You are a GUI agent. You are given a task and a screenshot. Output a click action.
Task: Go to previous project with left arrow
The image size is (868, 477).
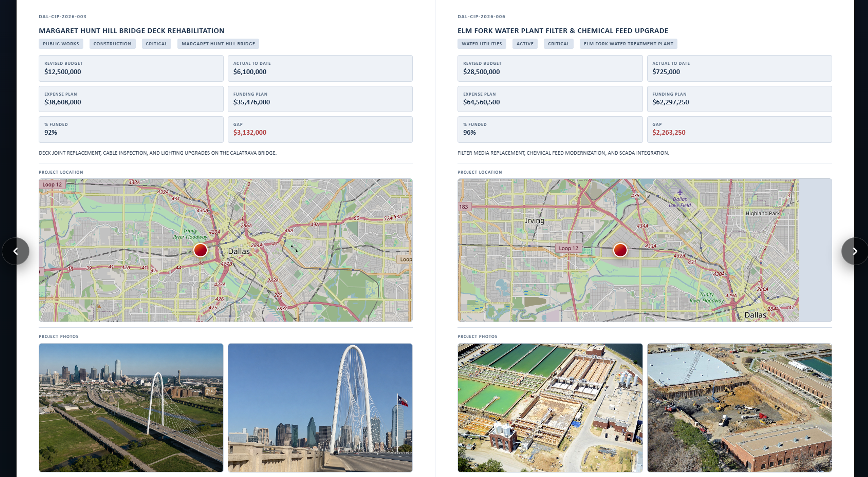pos(16,251)
